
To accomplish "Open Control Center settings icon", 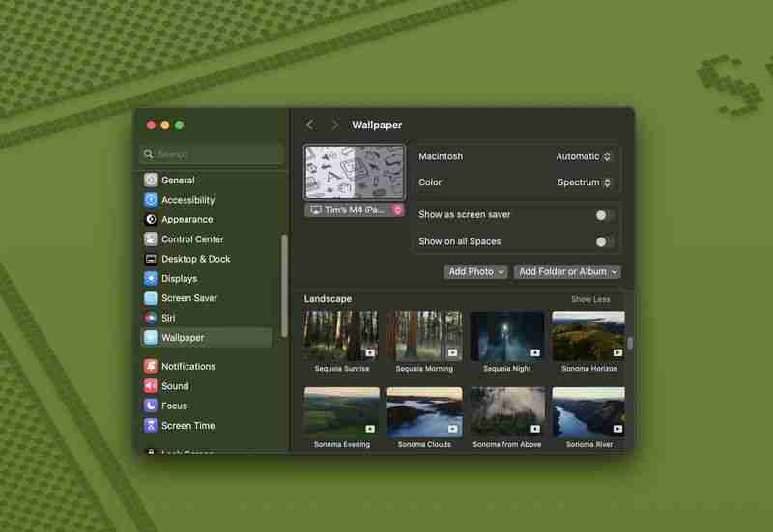I will [x=151, y=238].
